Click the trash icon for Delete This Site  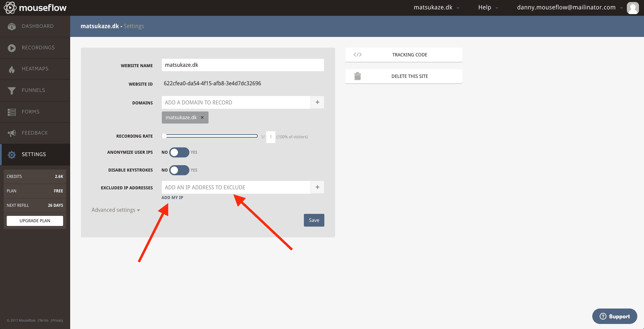pyautogui.click(x=357, y=76)
